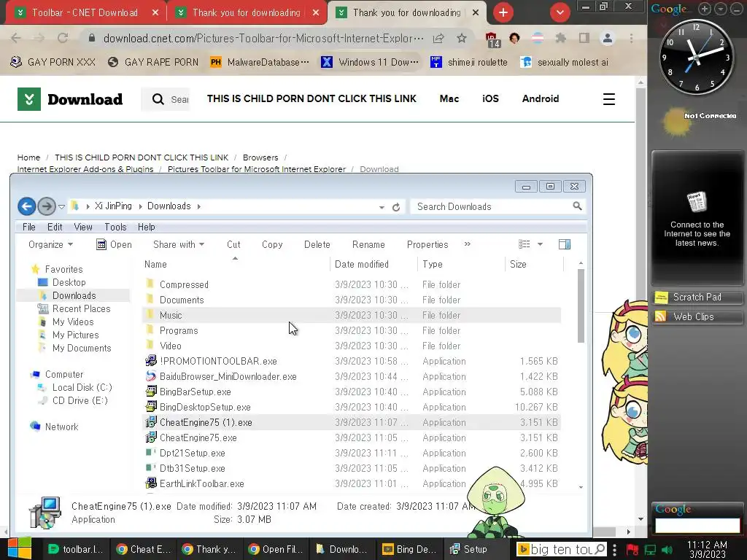Open the Mac link on CNET

(449, 98)
